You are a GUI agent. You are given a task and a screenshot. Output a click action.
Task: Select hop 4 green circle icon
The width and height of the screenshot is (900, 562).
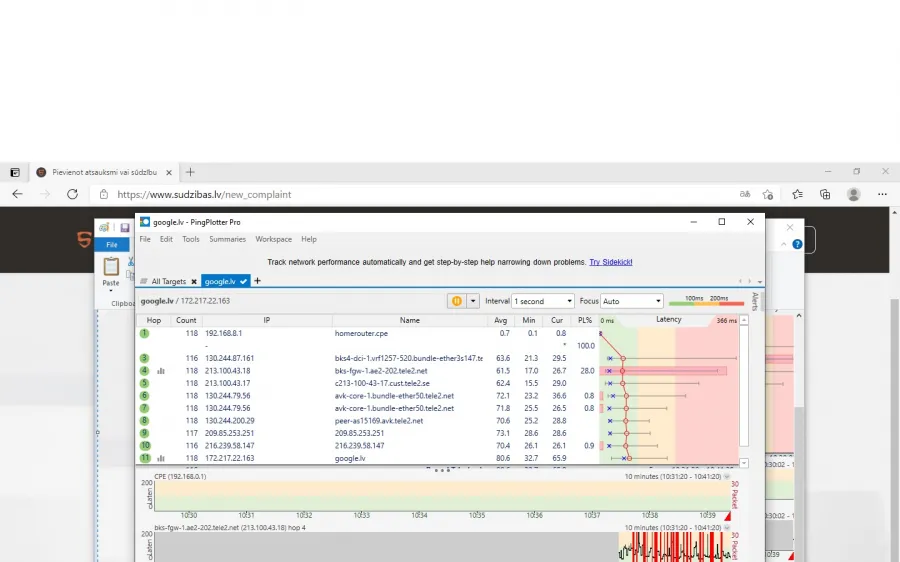[x=144, y=371]
